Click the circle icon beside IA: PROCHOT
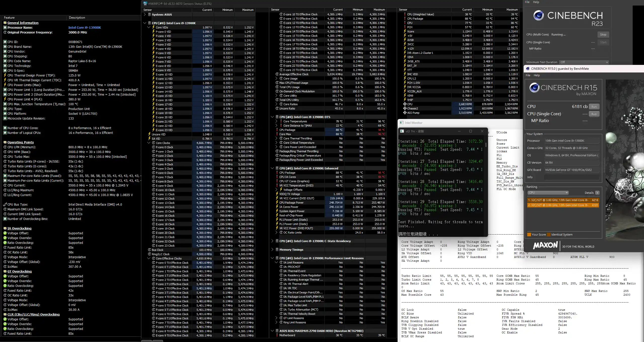This screenshot has width=644, height=342. pos(281,267)
